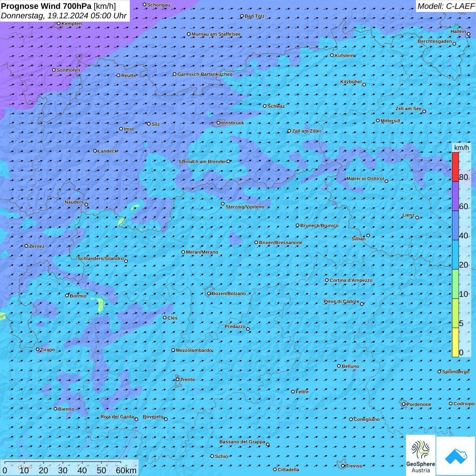This screenshot has width=476, height=476.
Task: Click the "Bassano del Grappa" label
Action: [242, 442]
